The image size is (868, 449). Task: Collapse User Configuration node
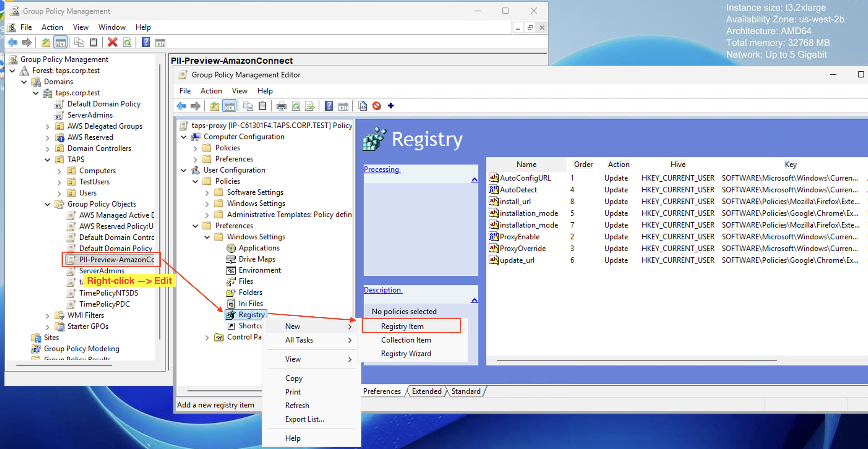[x=184, y=170]
